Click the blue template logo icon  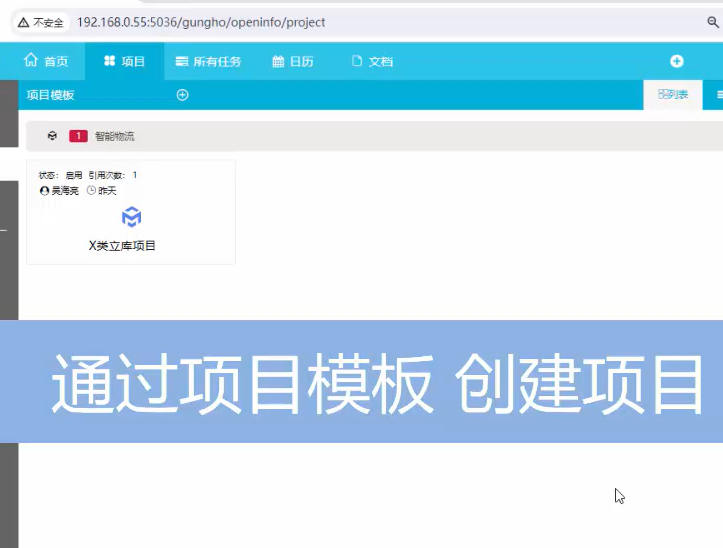click(131, 217)
